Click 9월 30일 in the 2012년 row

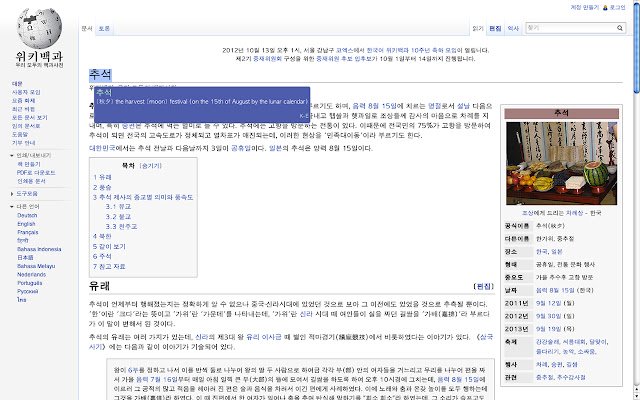coord(549,316)
